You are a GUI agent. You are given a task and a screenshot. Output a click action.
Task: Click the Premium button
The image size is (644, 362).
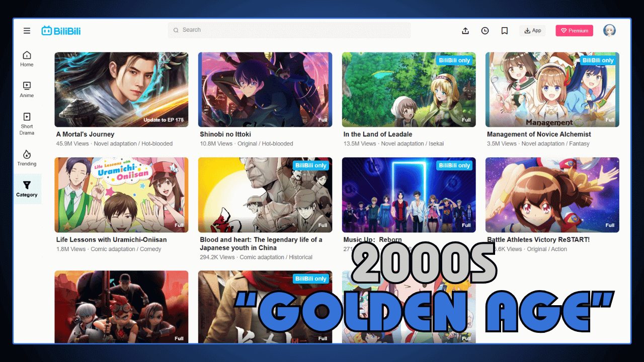click(x=574, y=30)
